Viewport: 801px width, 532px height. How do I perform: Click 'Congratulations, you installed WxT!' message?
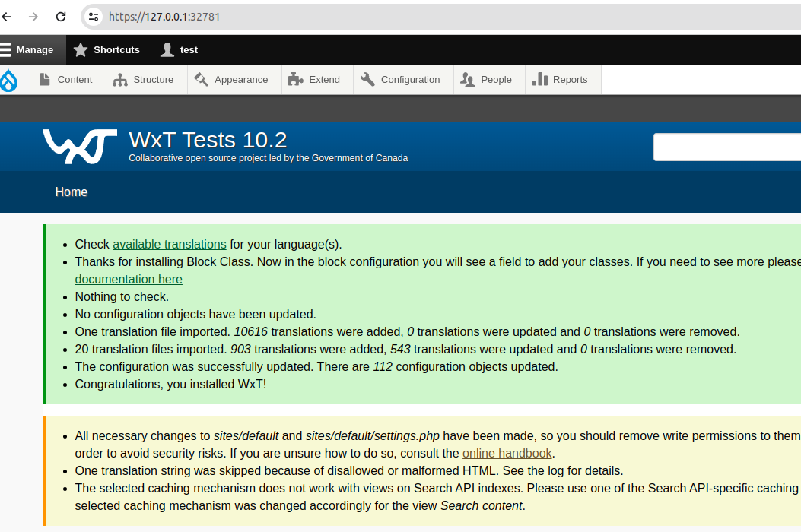tap(170, 385)
